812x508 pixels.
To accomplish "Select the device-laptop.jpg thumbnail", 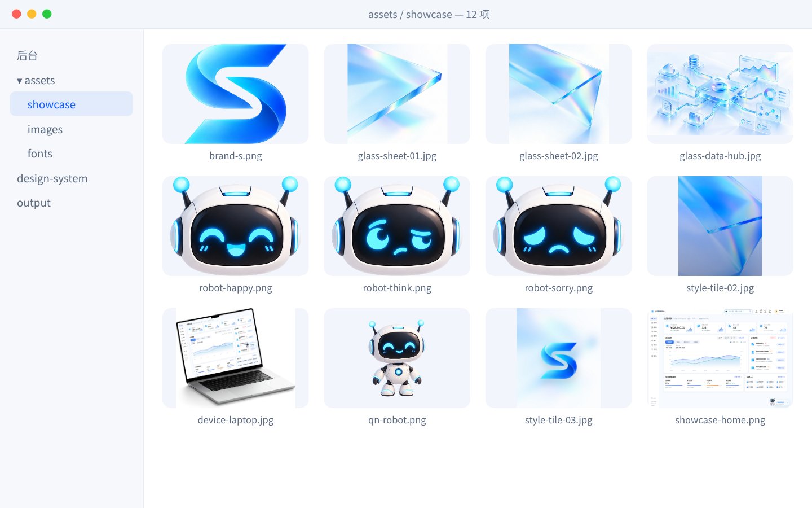I will point(235,358).
